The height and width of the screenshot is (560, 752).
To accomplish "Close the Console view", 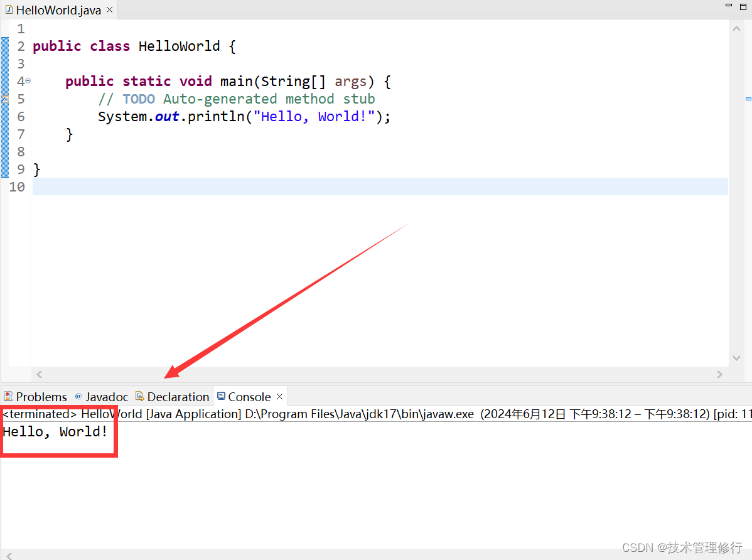I will pos(279,396).
